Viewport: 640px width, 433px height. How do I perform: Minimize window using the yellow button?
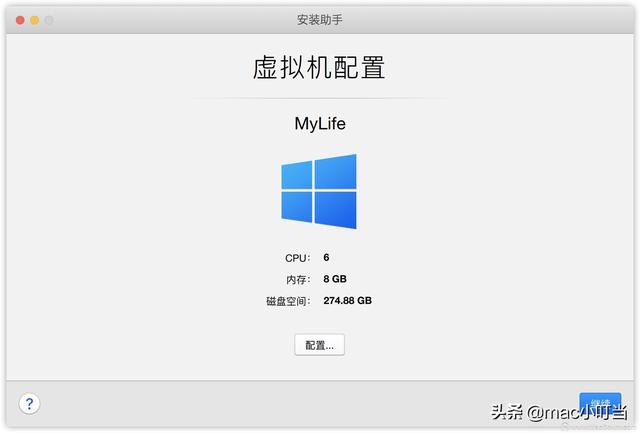point(35,20)
